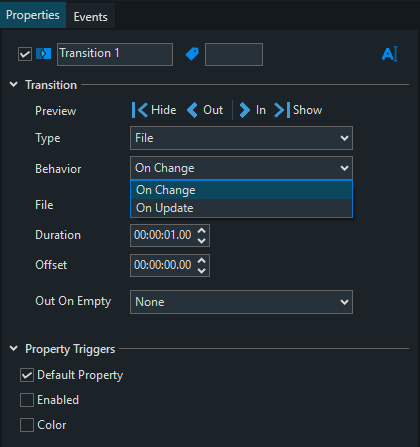Click the blue tag icon
Screen dimensions: 420x447
point(192,54)
